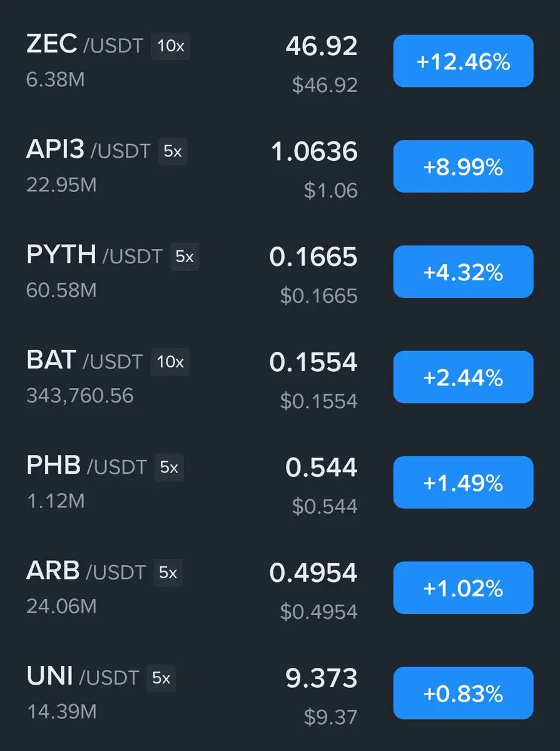Tap the +1.02% change button for ARB

463,588
